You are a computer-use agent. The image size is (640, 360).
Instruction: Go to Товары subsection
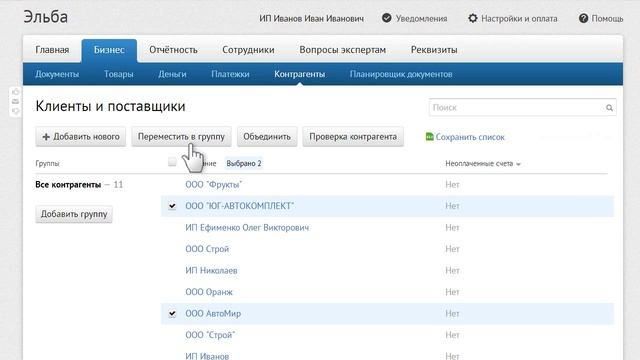118,74
